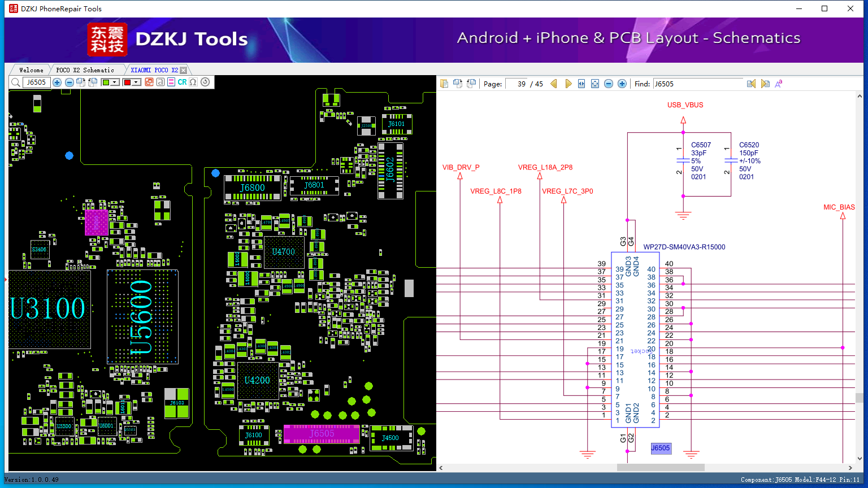Zoom out on the PCB layout view

(69, 82)
